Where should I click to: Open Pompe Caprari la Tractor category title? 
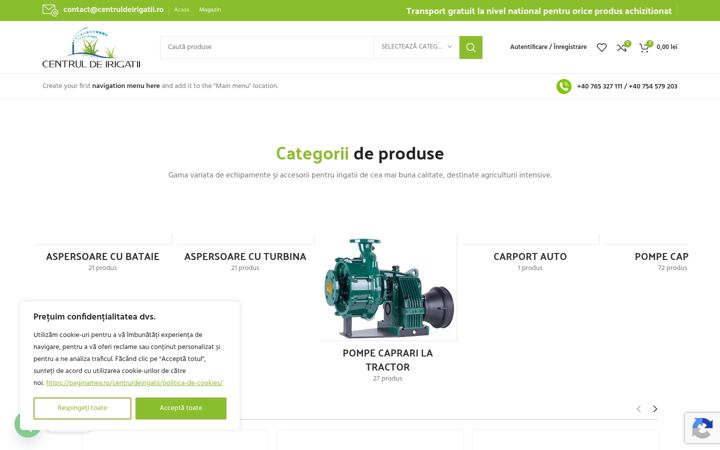[388, 360]
